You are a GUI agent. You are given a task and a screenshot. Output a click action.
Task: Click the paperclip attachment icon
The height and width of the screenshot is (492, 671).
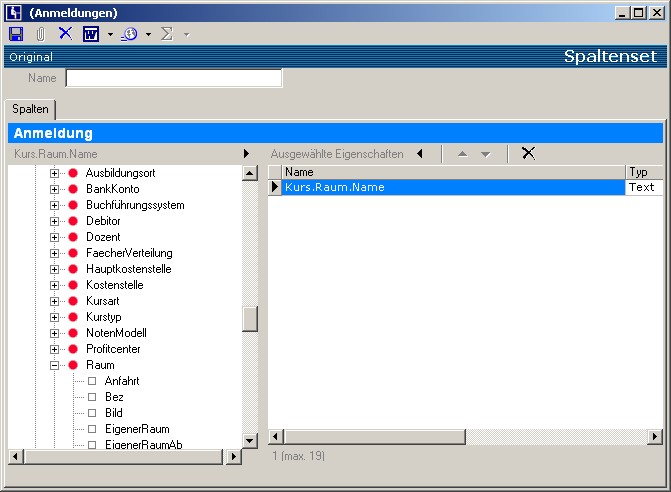41,34
